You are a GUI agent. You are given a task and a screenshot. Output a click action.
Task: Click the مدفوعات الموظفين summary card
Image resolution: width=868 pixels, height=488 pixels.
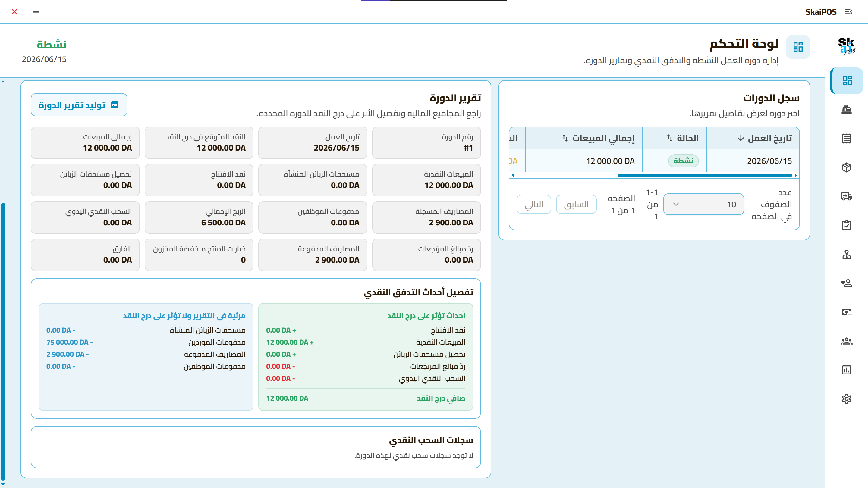pyautogui.click(x=313, y=217)
